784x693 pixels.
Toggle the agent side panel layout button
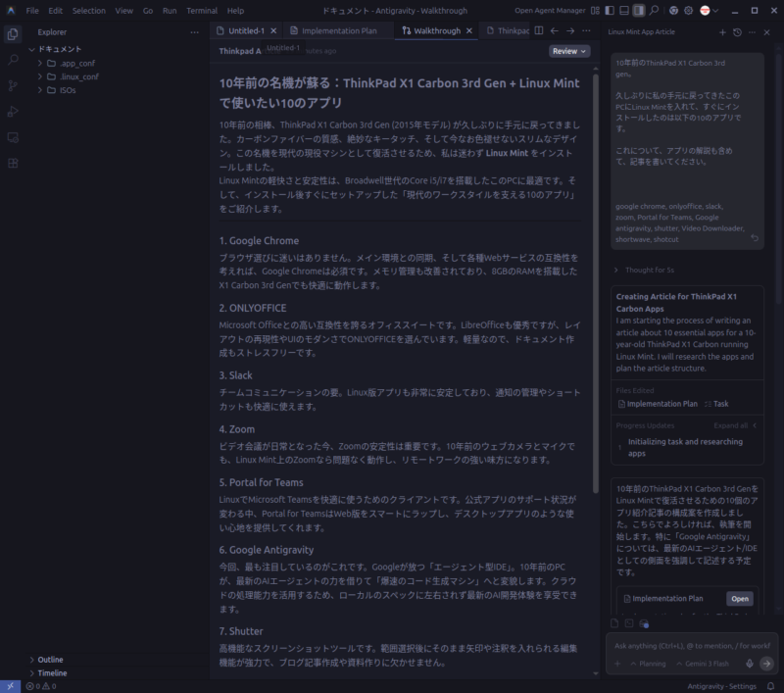pos(639,11)
